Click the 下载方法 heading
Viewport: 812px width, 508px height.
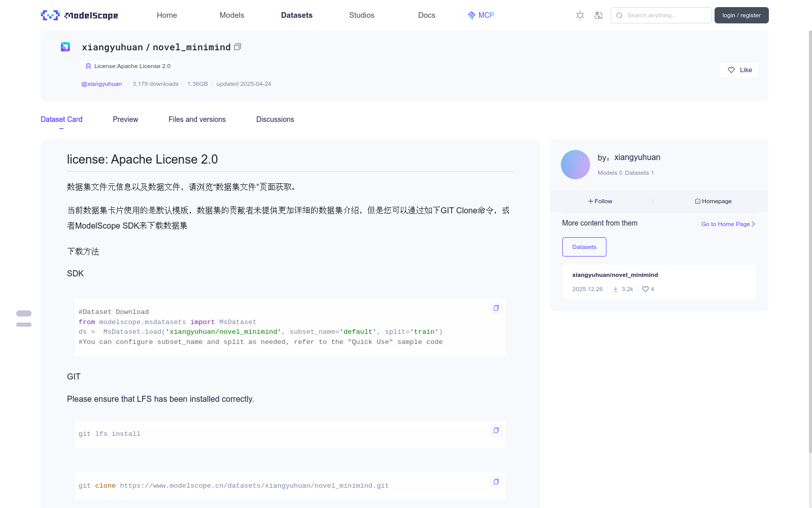[83, 251]
